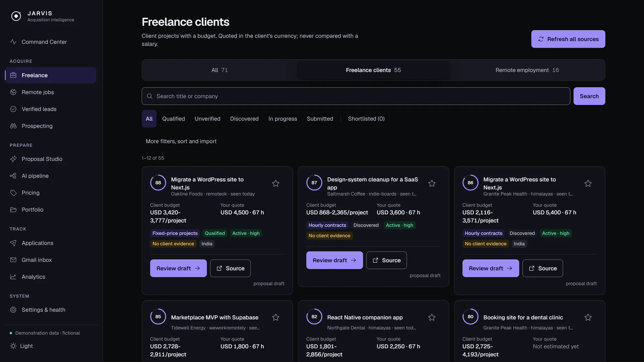Open Source for Granite Peak WordPress card
The image size is (644, 362).
(543, 268)
